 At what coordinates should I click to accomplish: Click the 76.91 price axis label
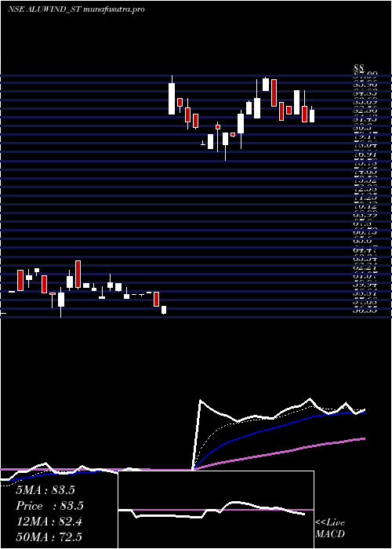click(365, 155)
